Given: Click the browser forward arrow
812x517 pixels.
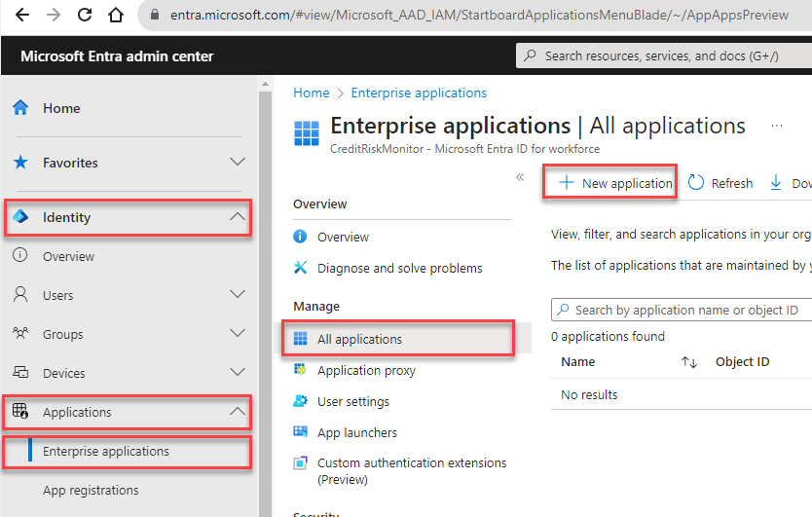Looking at the screenshot, I should (54, 15).
